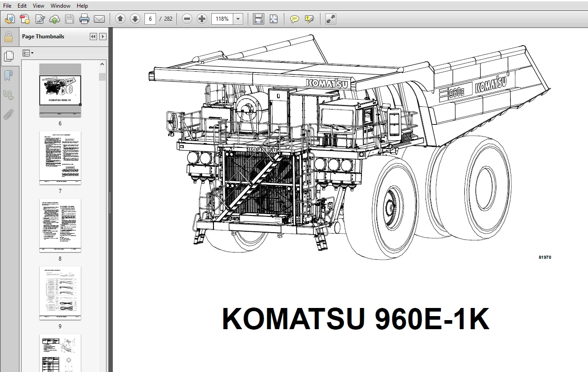
Task: Click the '8' label under third thumbnail
Action: tap(60, 259)
